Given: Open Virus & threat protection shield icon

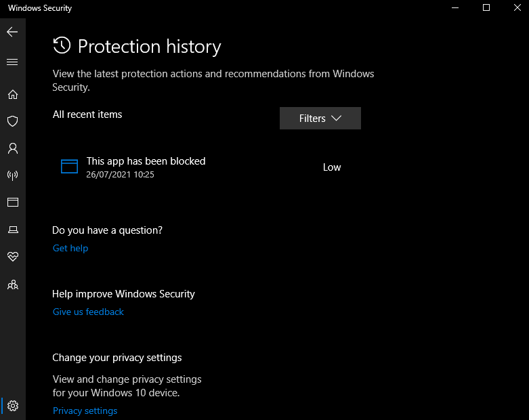Looking at the screenshot, I should pos(12,121).
